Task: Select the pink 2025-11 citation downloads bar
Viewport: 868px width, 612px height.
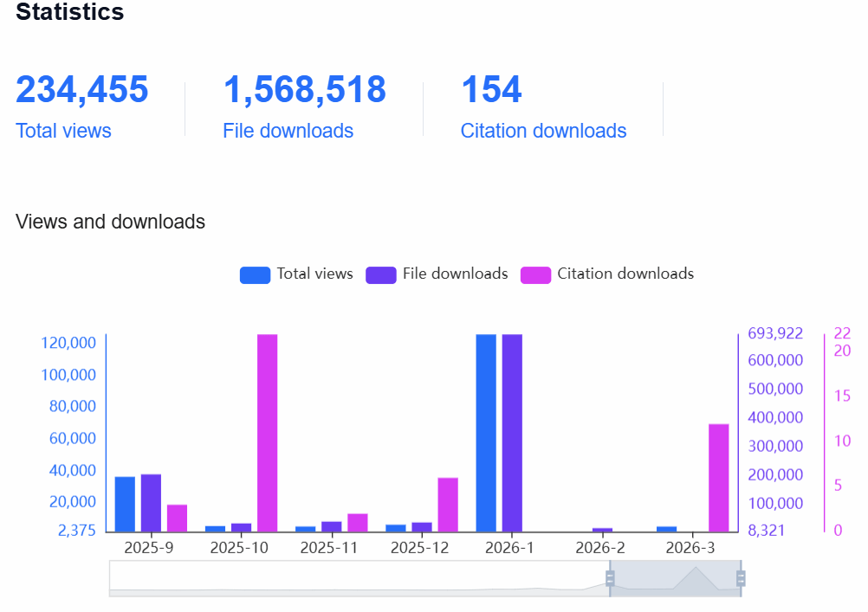Action: click(x=357, y=523)
